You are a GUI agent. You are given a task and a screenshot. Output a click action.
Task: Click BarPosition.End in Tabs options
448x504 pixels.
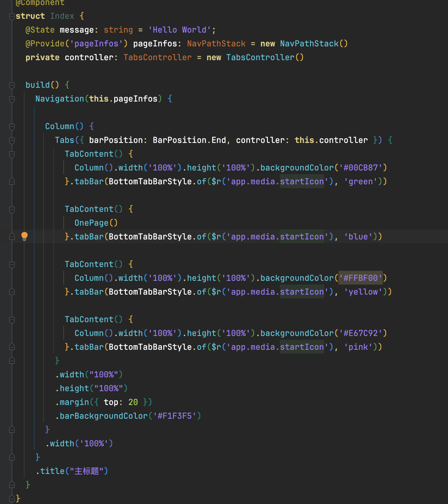(189, 140)
